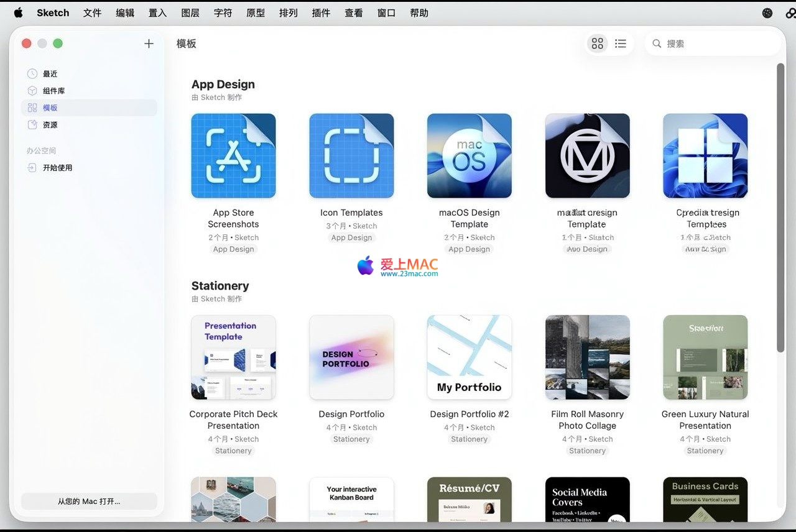This screenshot has width=796, height=532.
Task: Switch to list view layout
Action: click(x=621, y=44)
